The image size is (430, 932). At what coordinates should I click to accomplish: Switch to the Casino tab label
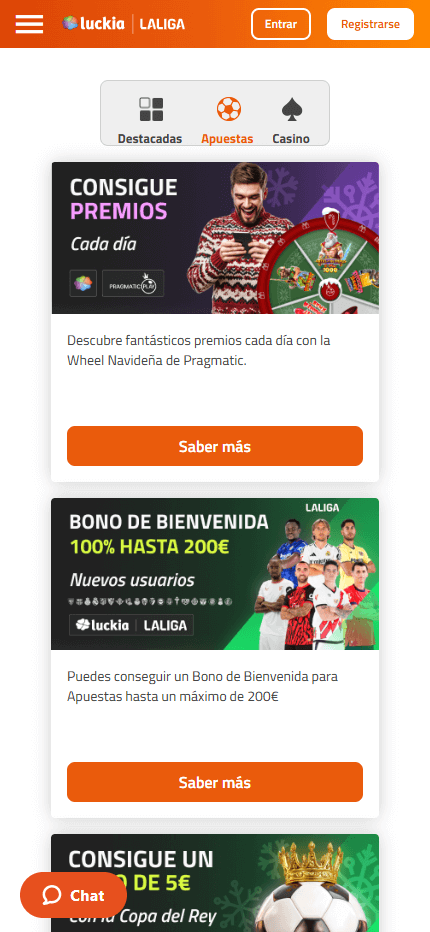pyautogui.click(x=291, y=138)
